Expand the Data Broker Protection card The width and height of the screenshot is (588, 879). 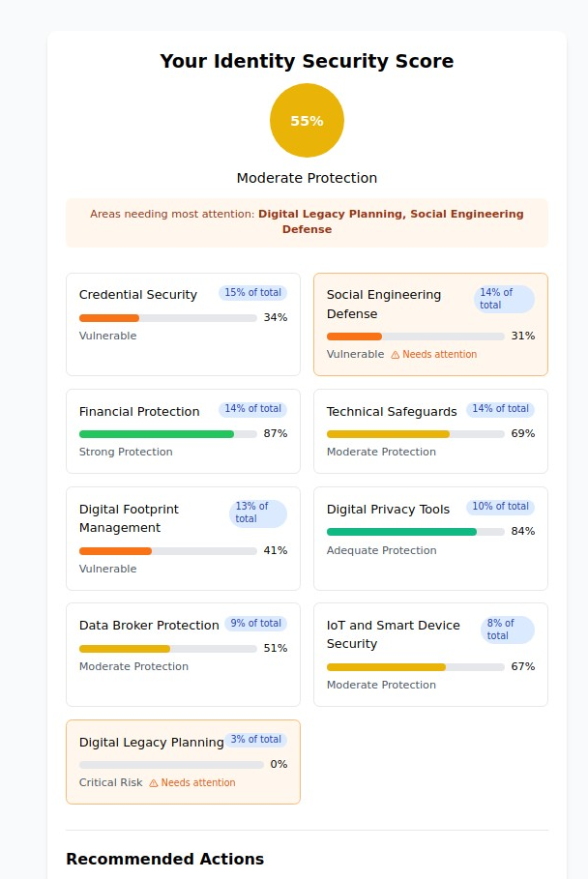click(x=183, y=654)
